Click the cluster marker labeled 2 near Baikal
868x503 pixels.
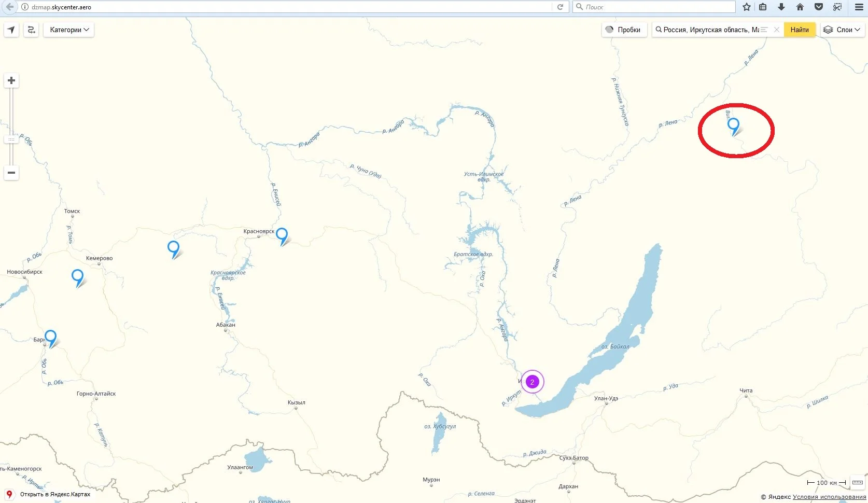pyautogui.click(x=531, y=382)
